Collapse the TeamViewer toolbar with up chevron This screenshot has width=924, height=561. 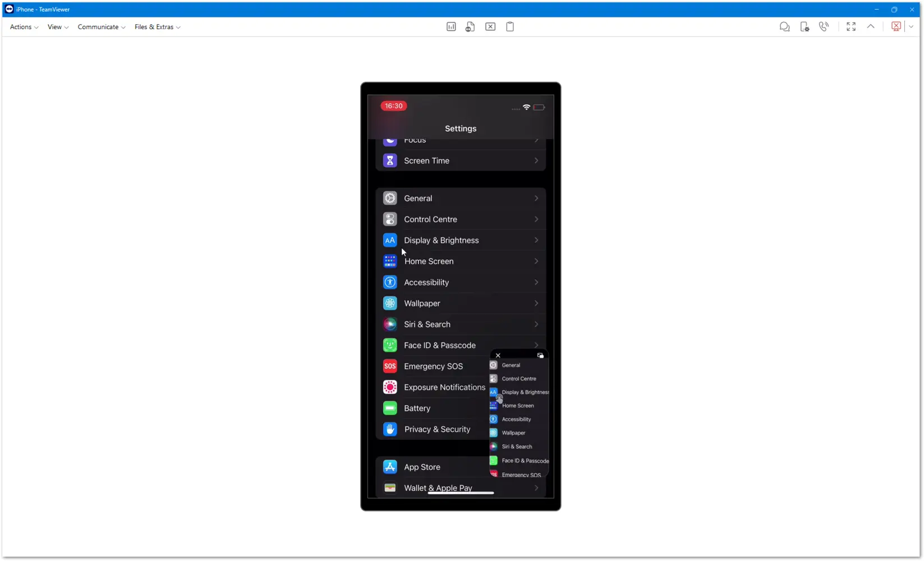pyautogui.click(x=871, y=26)
